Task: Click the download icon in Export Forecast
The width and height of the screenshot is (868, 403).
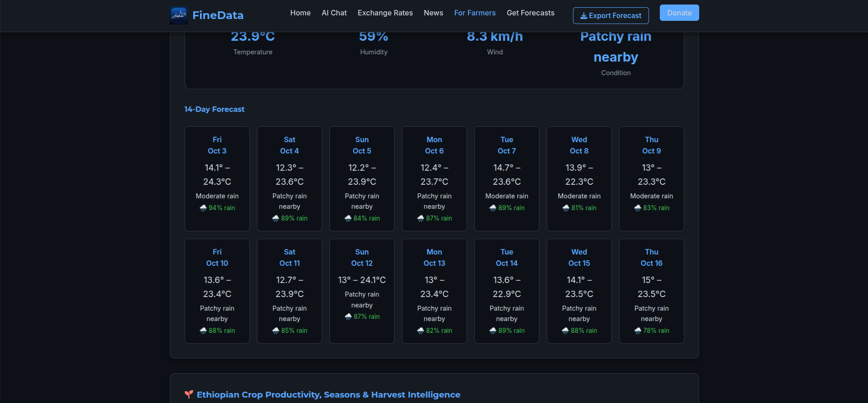Action: click(x=584, y=16)
